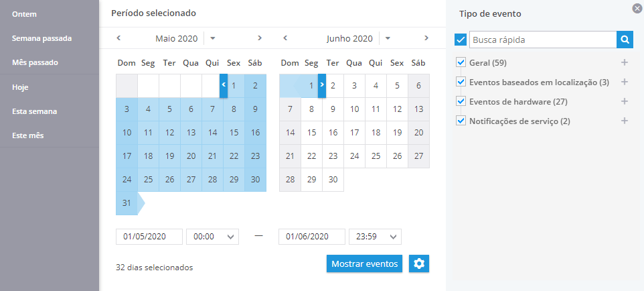Toggle the select-all checkbox beside Busca rápida
The image size is (644, 291).
461,40
